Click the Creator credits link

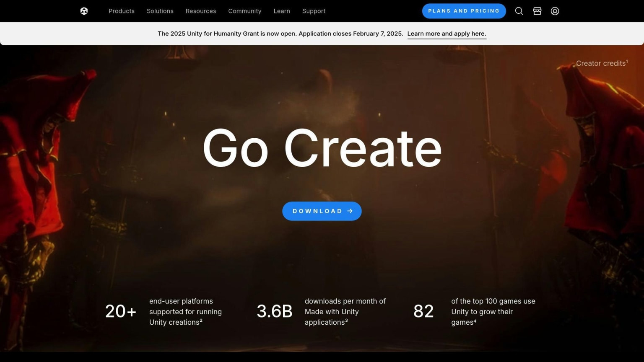[602, 63]
